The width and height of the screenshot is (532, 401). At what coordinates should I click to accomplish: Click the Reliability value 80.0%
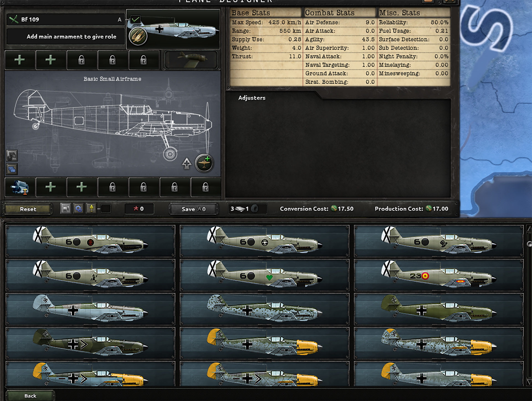tap(439, 22)
